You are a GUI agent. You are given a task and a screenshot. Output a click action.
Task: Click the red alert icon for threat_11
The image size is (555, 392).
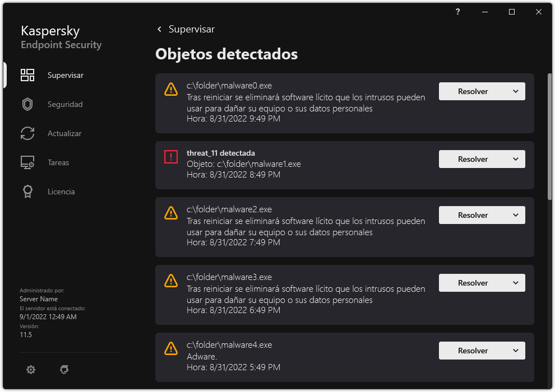[x=171, y=156]
